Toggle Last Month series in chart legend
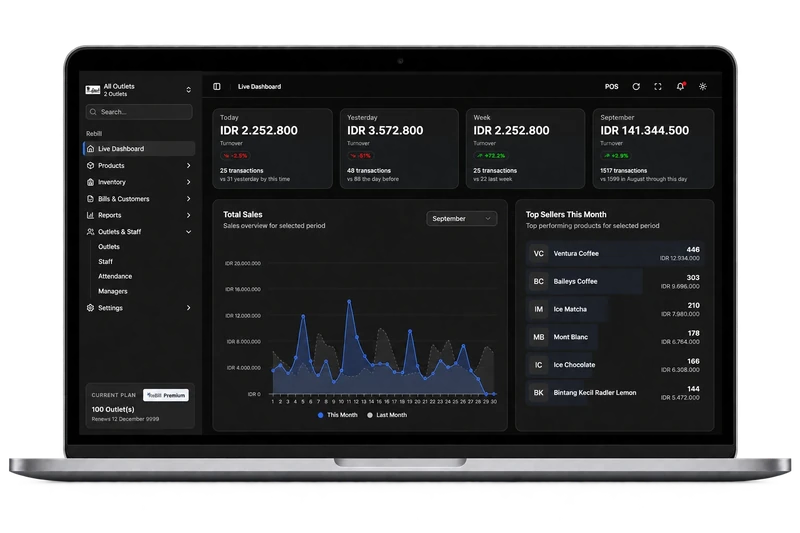Screen dimensions: 800x533 (x=387, y=415)
